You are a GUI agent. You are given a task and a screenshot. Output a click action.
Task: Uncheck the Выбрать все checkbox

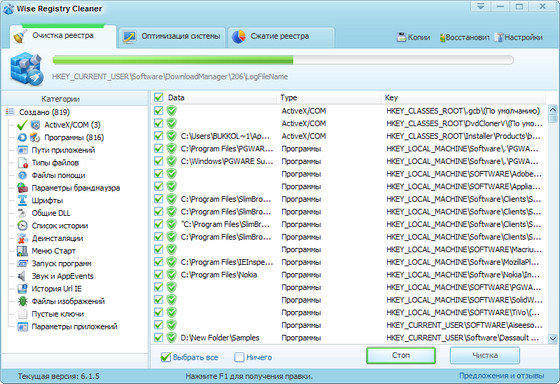click(x=165, y=357)
